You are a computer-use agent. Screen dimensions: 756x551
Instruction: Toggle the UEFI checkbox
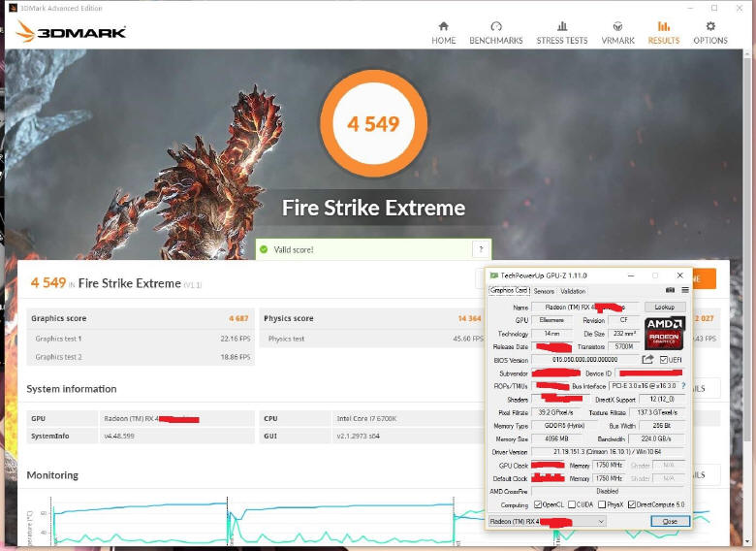(x=663, y=360)
